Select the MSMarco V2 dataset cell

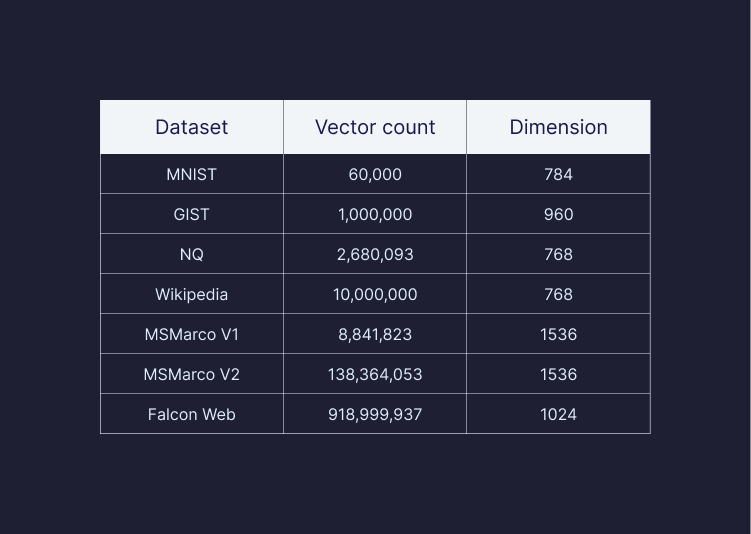(x=191, y=374)
